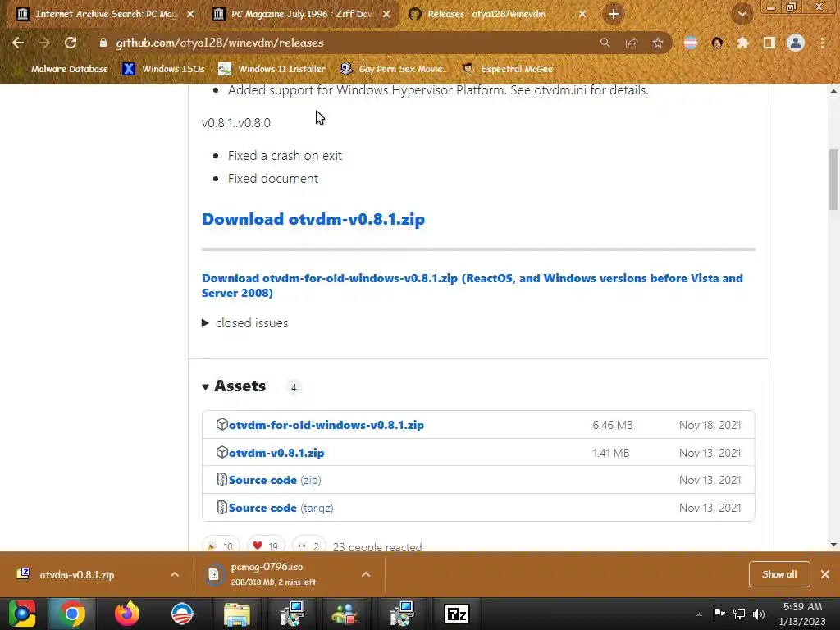
Task: Click the party popper reaction with 10
Action: pyautogui.click(x=221, y=546)
